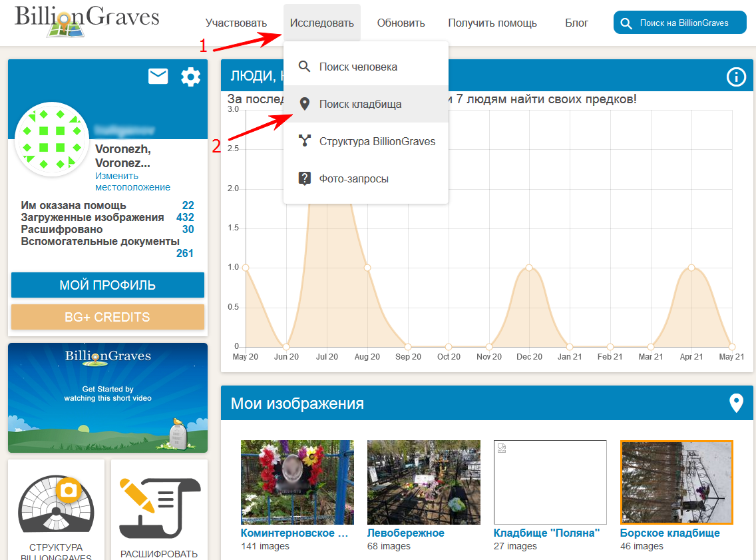Open the Получить помощь menu
This screenshot has width=756, height=560.
pyautogui.click(x=492, y=23)
